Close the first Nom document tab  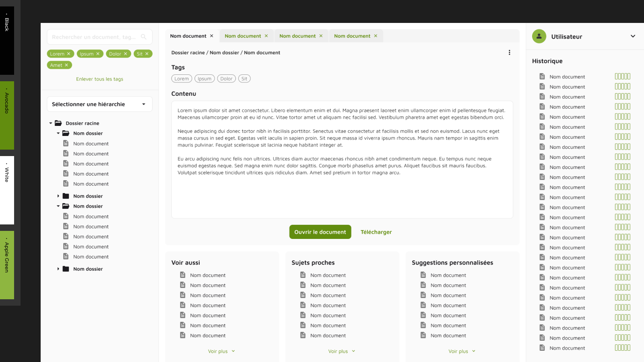[212, 36]
